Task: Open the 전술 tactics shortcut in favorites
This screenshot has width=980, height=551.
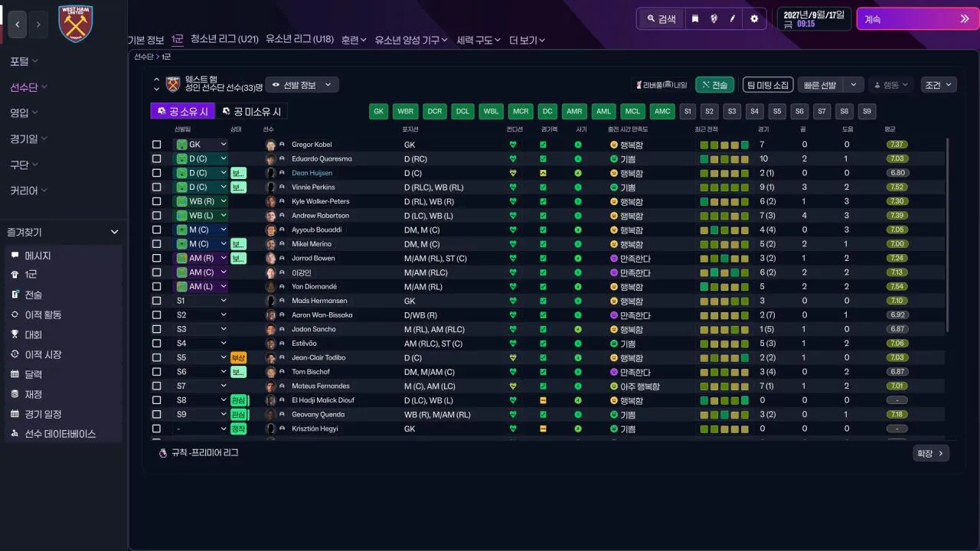Action: click(x=63, y=295)
